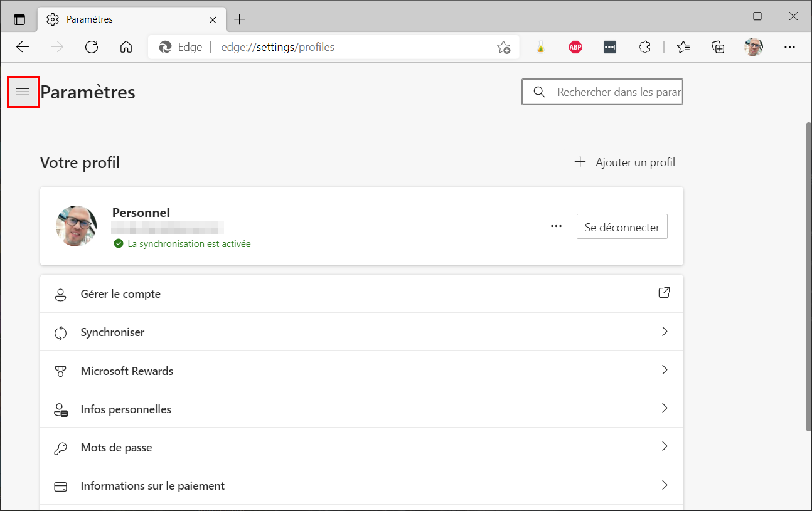Select the Paramètres browser tab
The image size is (812, 511).
(x=131, y=19)
